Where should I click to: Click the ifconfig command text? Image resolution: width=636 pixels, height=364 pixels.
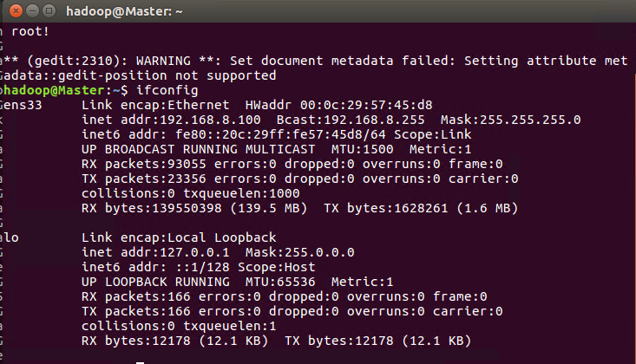point(167,90)
